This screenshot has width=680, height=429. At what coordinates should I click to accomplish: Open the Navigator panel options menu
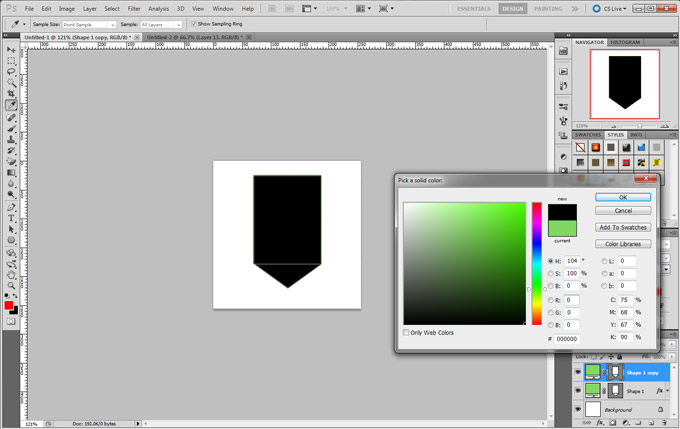tap(673, 43)
